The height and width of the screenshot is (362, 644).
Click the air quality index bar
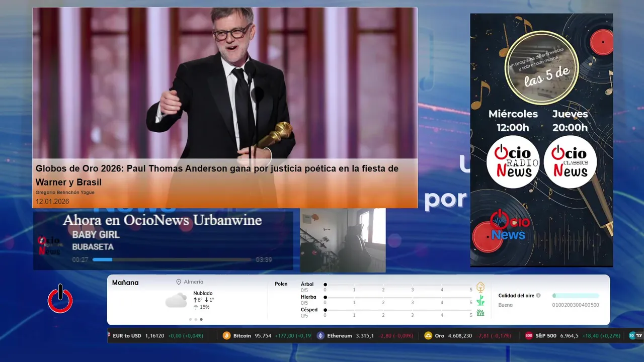(x=576, y=296)
